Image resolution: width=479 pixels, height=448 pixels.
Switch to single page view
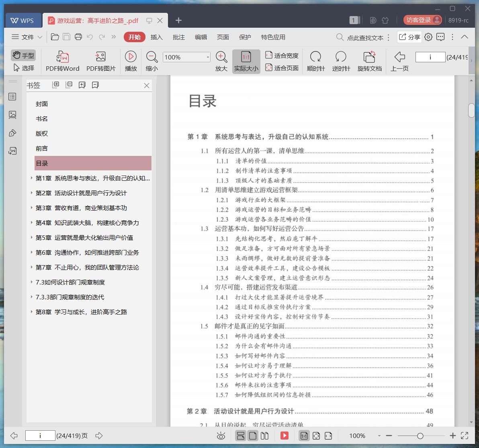(x=253, y=436)
